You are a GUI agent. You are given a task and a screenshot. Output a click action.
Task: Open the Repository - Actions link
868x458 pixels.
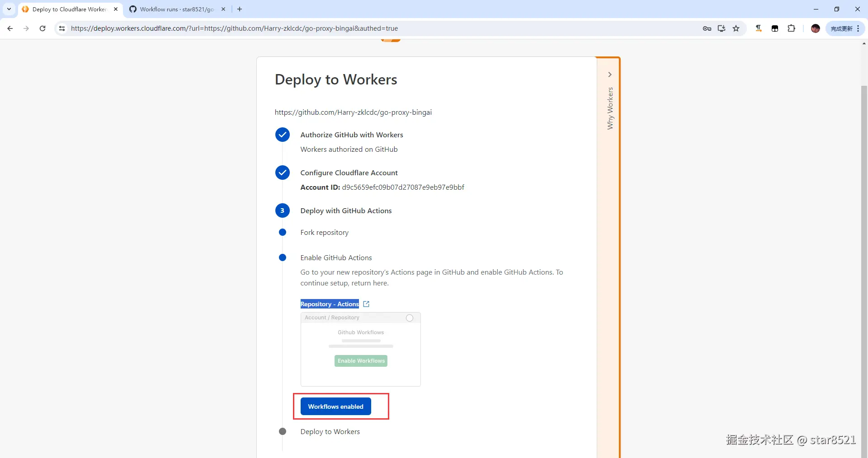(x=330, y=304)
